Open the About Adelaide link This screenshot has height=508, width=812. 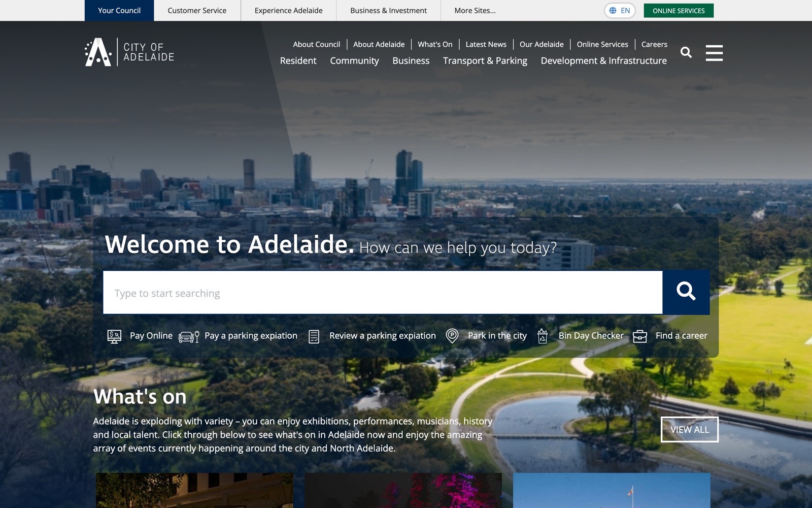click(x=379, y=44)
